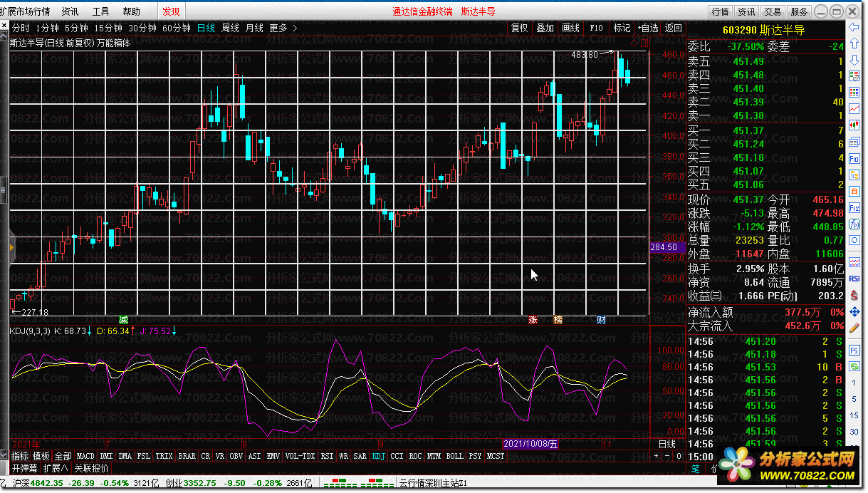Open the 资讯 menu in the menu bar
Screen dimensions: 868x493
[70, 11]
